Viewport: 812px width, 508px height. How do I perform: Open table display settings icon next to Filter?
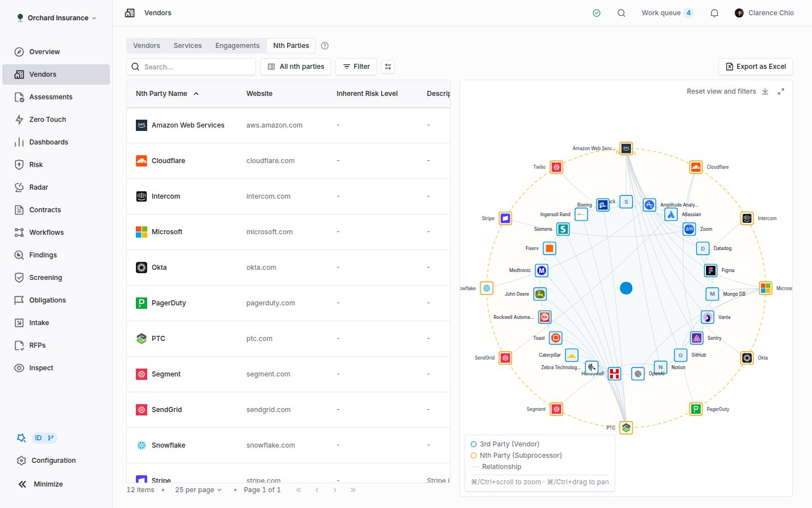[388, 67]
